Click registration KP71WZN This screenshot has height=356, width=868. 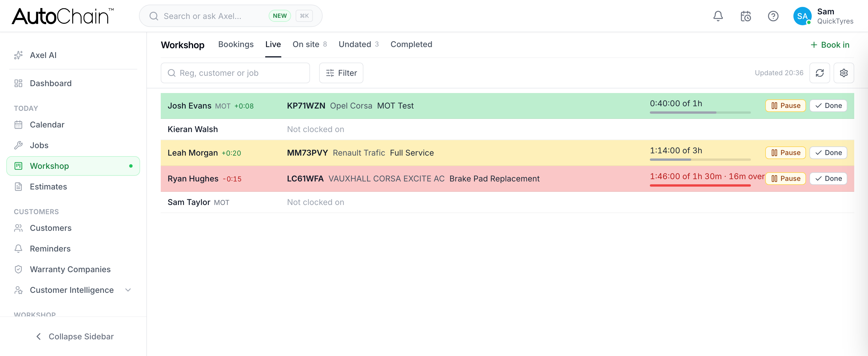tap(306, 106)
